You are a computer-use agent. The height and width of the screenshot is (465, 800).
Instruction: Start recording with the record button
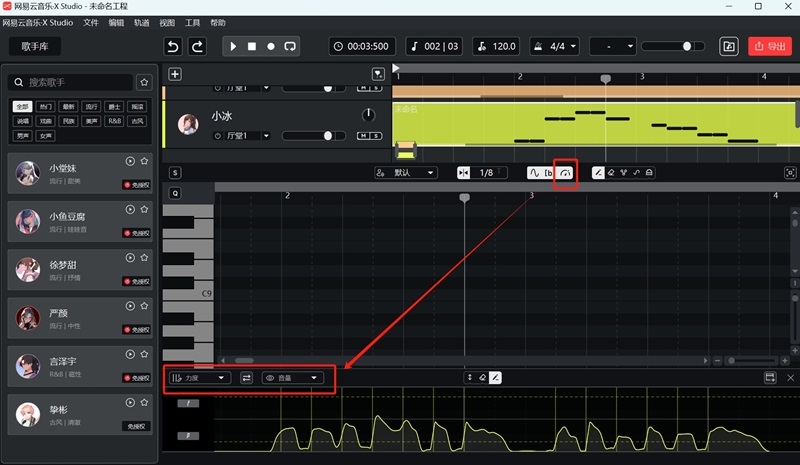(x=271, y=46)
